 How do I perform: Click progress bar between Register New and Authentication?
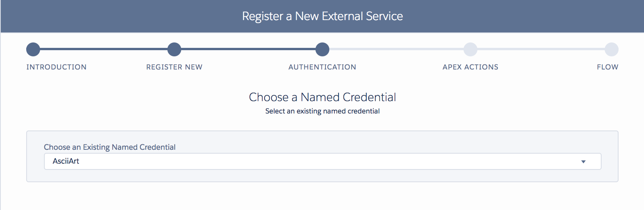click(248, 49)
